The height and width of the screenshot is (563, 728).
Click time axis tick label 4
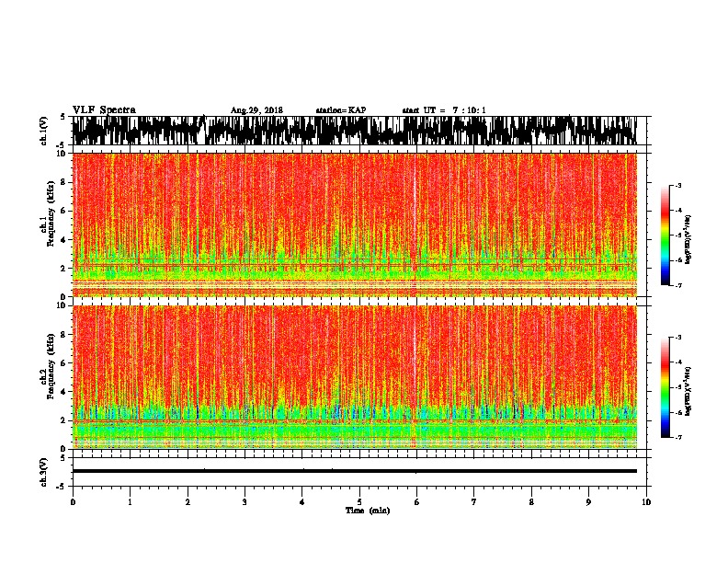point(302,502)
